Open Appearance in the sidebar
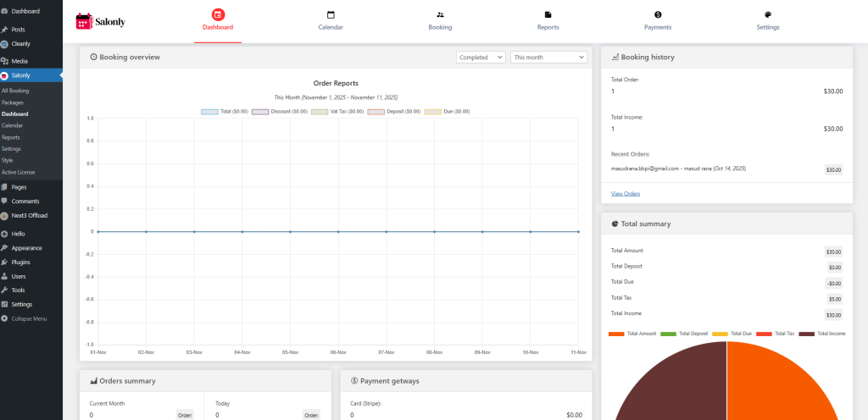The height and width of the screenshot is (420, 868). point(26,248)
